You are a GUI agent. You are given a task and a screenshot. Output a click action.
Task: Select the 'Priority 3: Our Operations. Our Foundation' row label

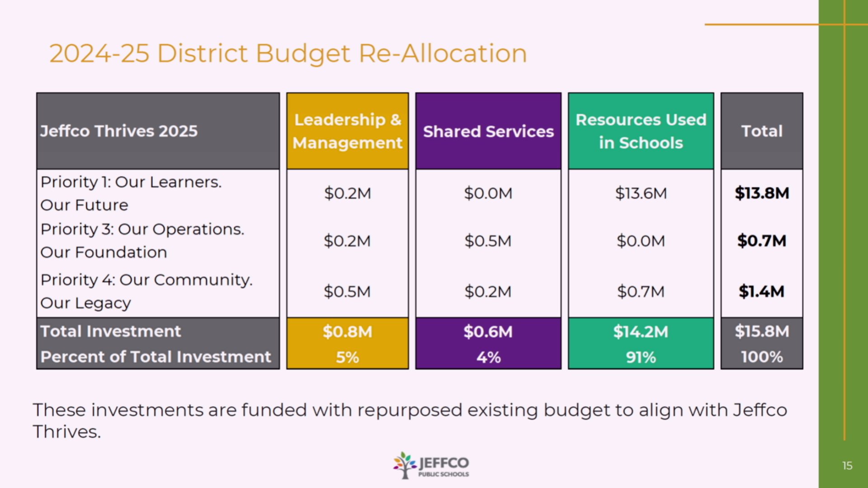pyautogui.click(x=142, y=241)
